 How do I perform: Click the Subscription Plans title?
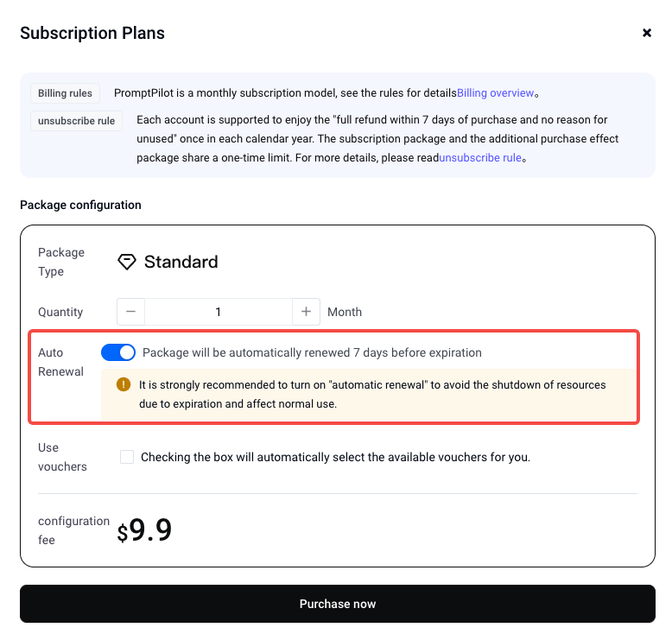pos(92,34)
